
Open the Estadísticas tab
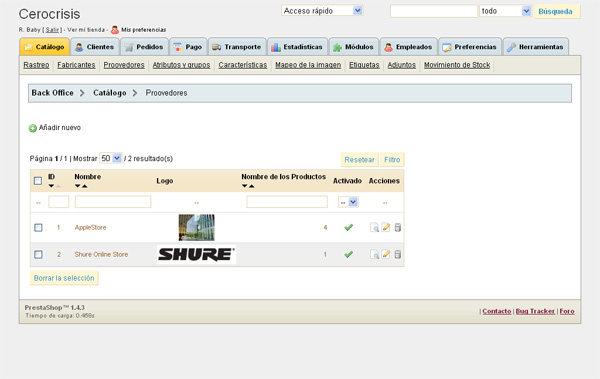click(x=297, y=47)
